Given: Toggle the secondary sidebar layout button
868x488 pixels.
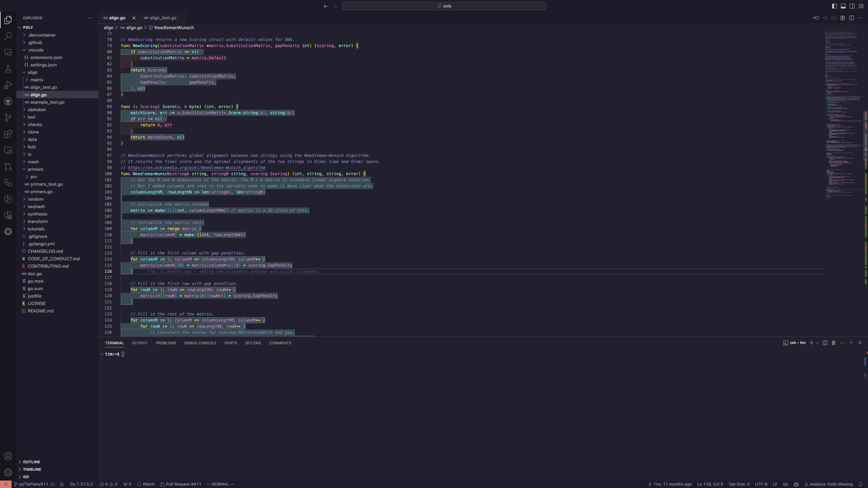Looking at the screenshot, I should pyautogui.click(x=852, y=6).
